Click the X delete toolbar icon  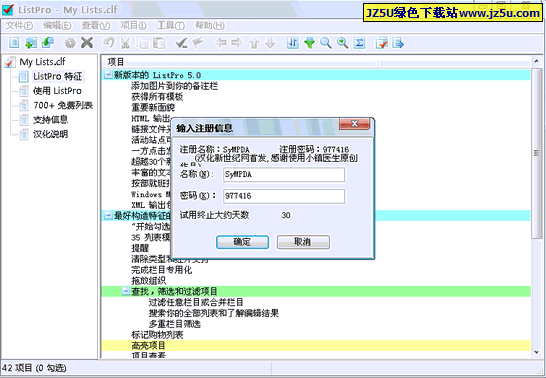point(87,43)
